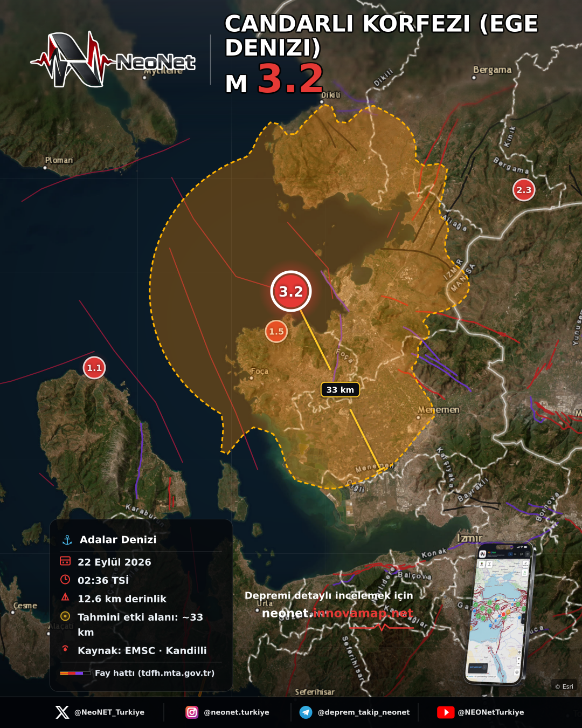Click the Foça town label
The image size is (582, 728).
(259, 371)
